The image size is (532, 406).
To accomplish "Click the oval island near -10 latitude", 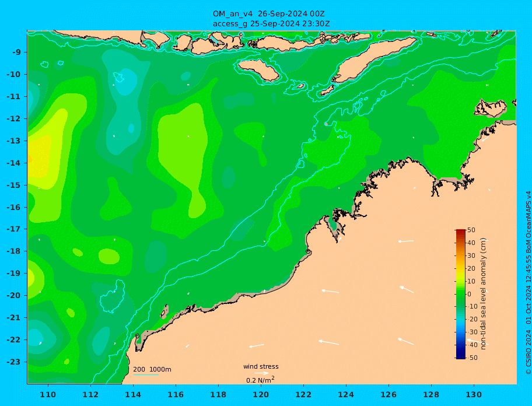I will click(258, 70).
